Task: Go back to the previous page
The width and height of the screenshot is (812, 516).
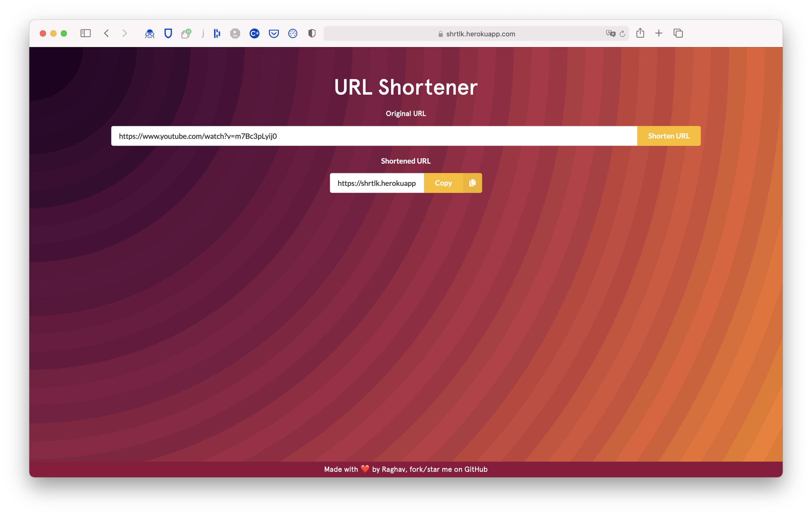Action: [106, 33]
